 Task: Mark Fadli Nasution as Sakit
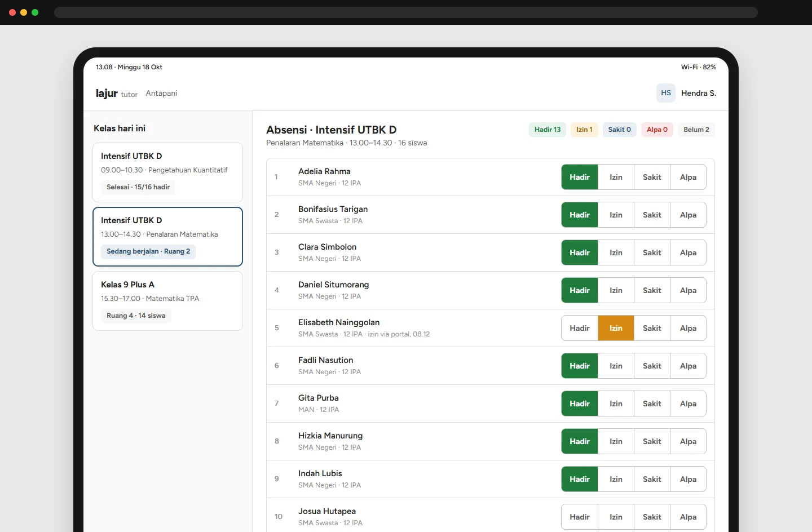tap(652, 366)
